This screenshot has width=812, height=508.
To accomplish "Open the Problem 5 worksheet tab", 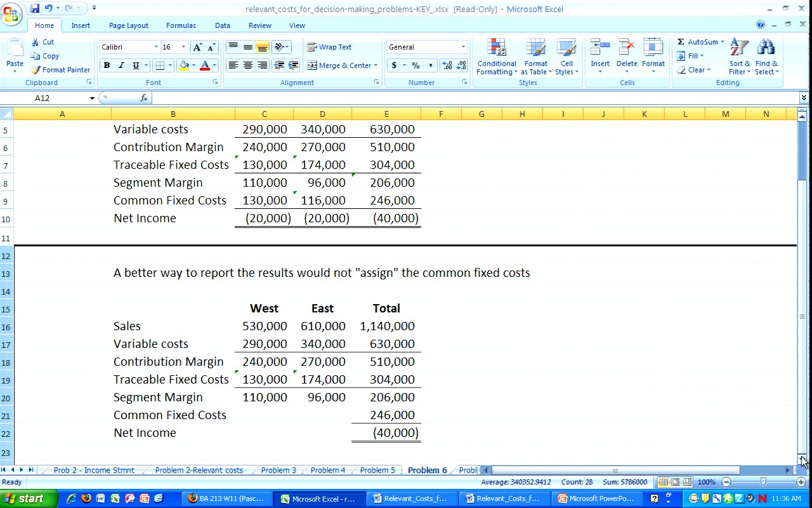I will pos(377,471).
